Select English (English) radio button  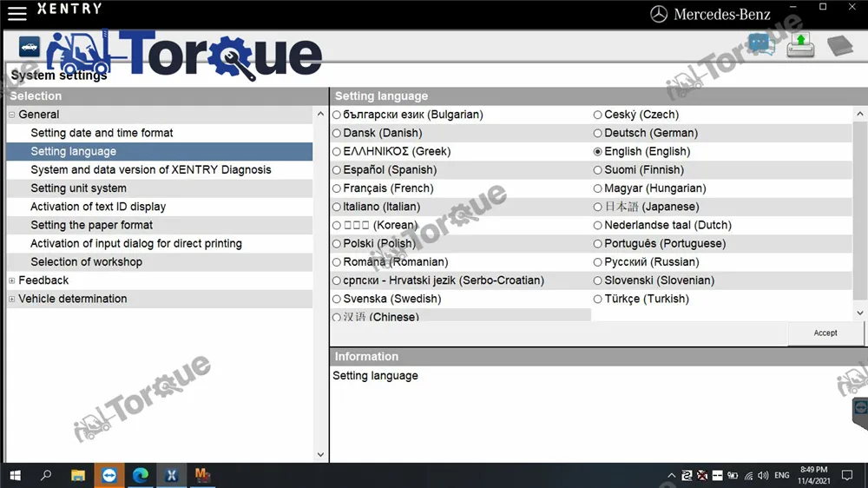pyautogui.click(x=597, y=151)
